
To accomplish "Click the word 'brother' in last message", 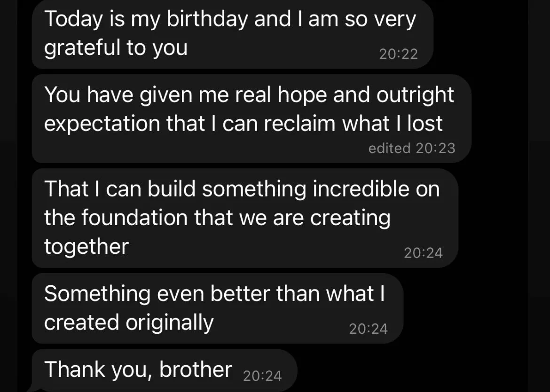I will [x=196, y=369].
